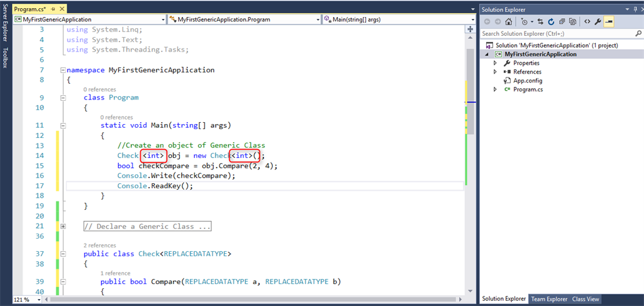Close the Program.cs editor tab
Image resolution: width=644 pixels, height=306 pixels.
click(62, 9)
